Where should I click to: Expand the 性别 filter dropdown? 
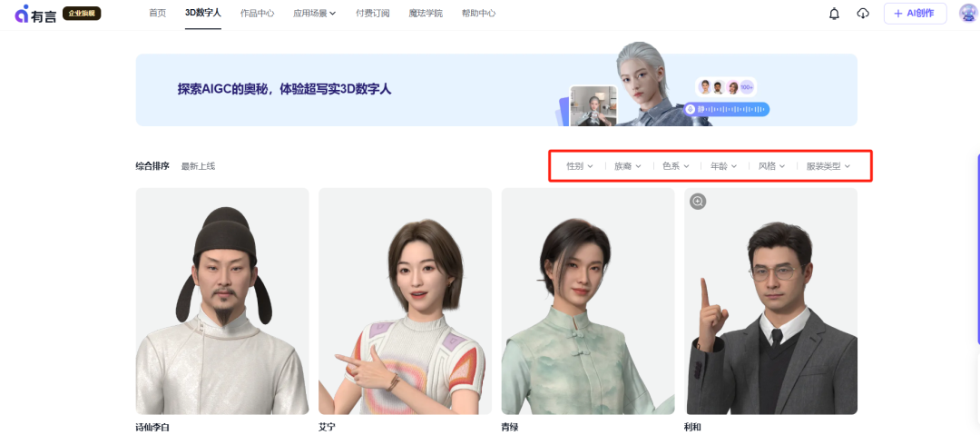579,166
